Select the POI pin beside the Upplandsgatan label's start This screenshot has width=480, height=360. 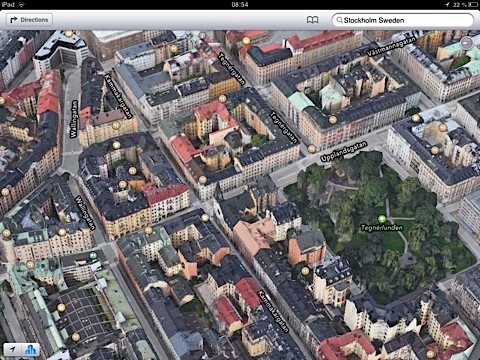[x=312, y=149]
